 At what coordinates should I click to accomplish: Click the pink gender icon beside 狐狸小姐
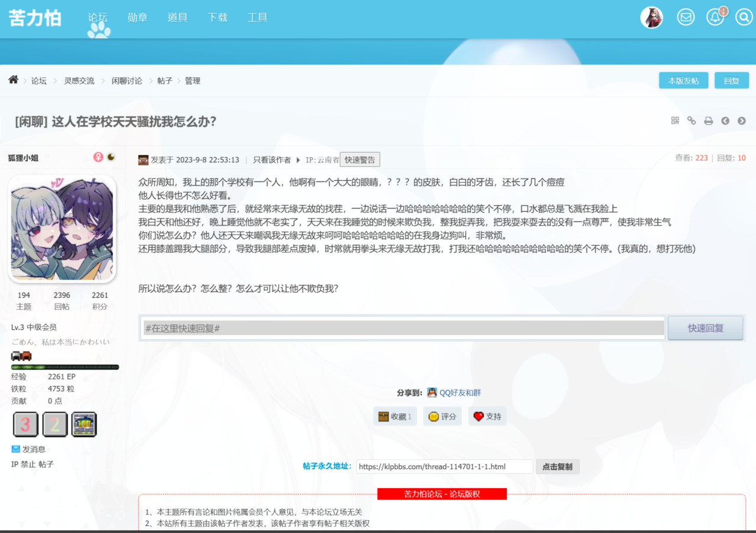[98, 157]
